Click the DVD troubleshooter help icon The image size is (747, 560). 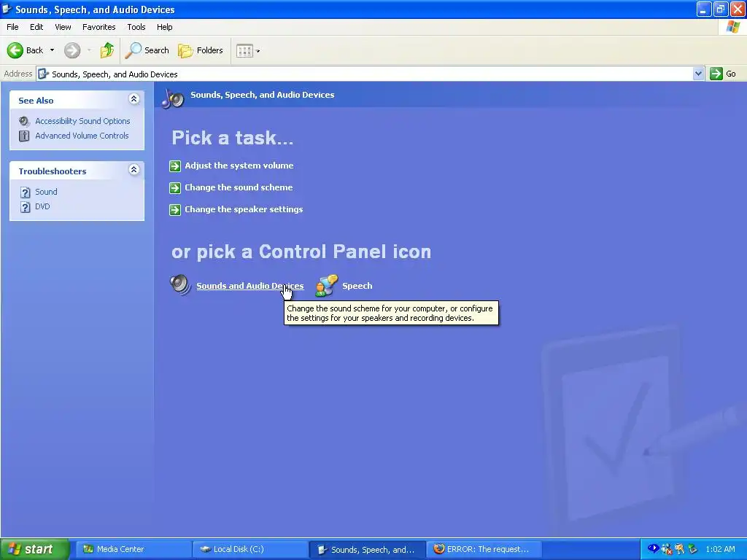point(26,207)
